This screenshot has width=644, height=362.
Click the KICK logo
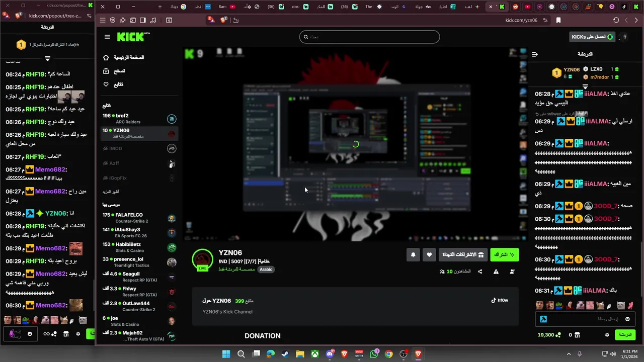coord(133,37)
